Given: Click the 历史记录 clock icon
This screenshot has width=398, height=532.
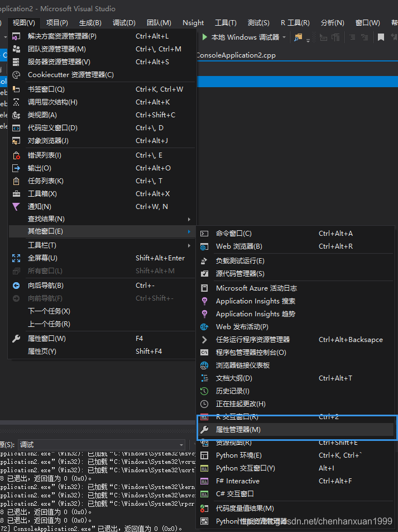Looking at the screenshot, I should pos(204,391).
